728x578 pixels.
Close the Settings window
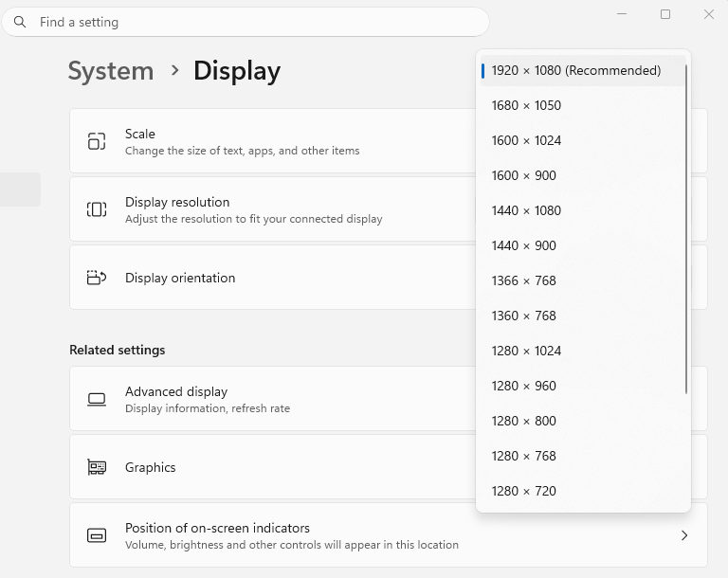pyautogui.click(x=708, y=14)
